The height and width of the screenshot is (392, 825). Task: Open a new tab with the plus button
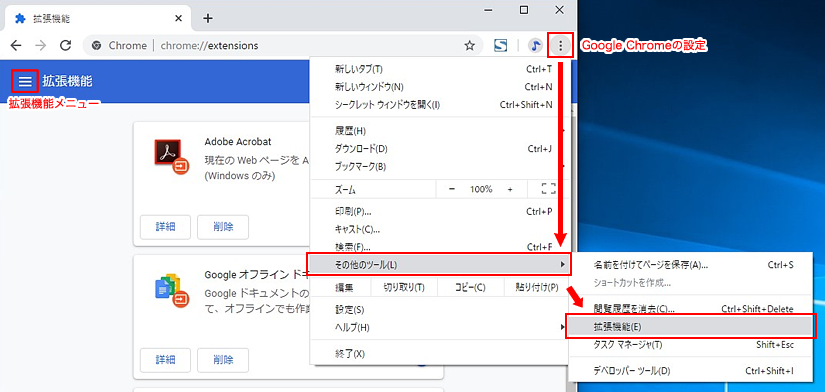208,18
